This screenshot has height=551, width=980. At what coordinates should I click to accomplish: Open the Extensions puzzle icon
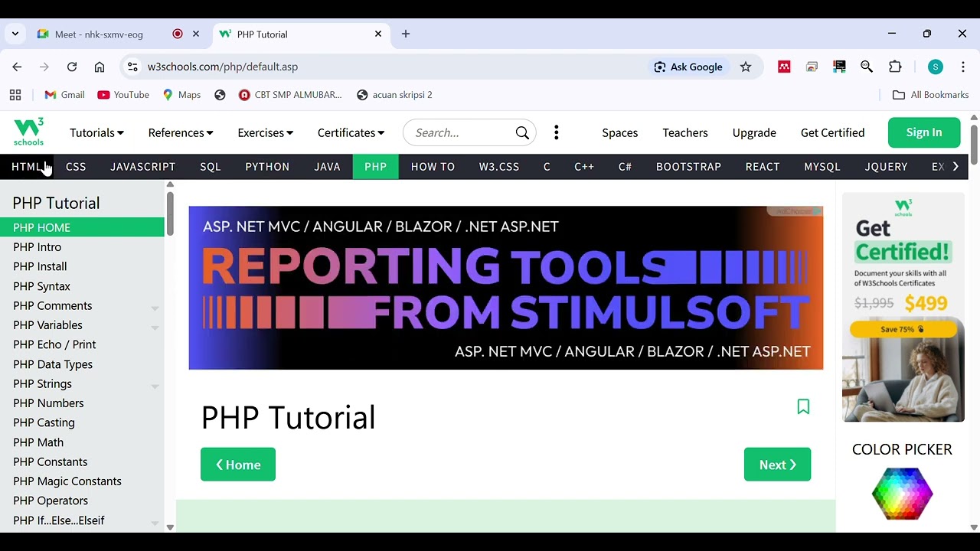pyautogui.click(x=895, y=67)
